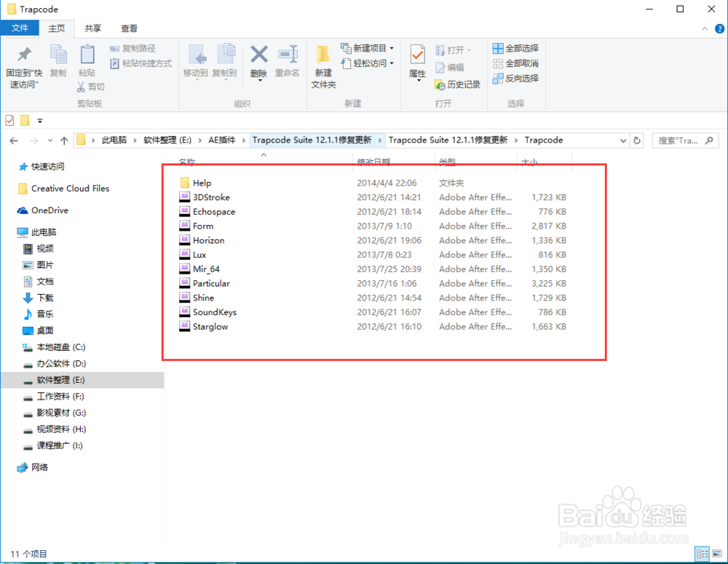Image resolution: width=728 pixels, height=564 pixels.
Task: Select the Particular plugin file
Action: 211,284
